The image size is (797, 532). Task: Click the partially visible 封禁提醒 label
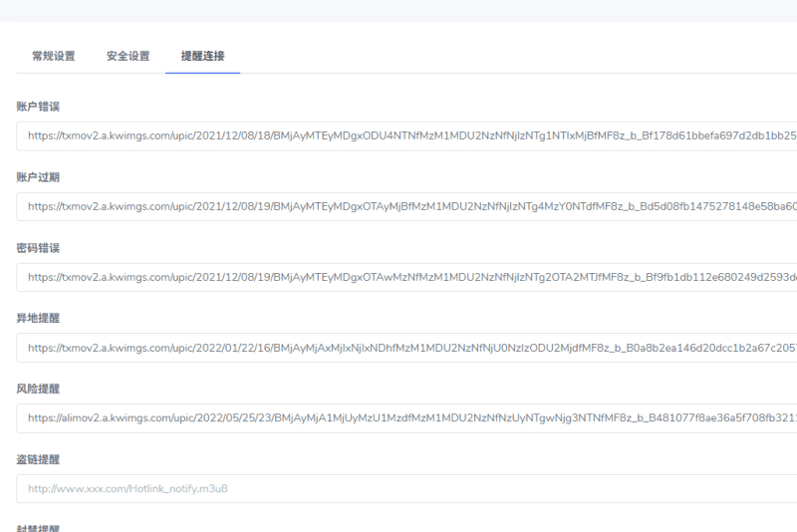[x=38, y=527]
